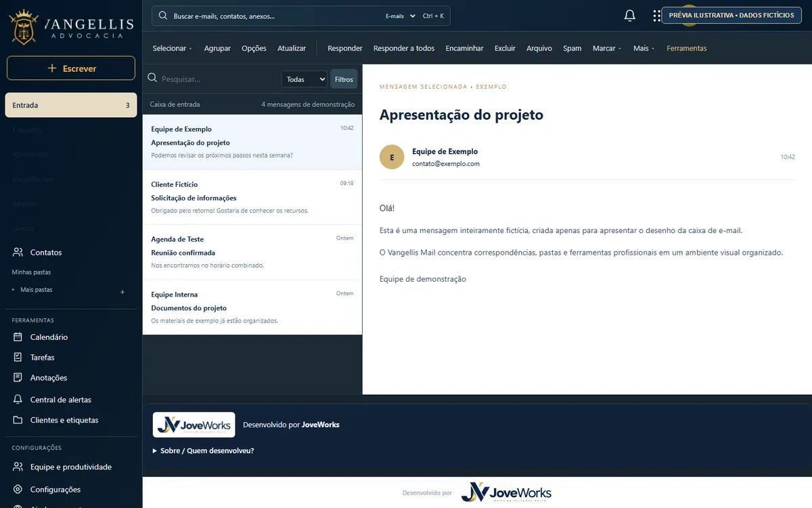Open the Selecionar dropdown
812x508 pixels.
[x=172, y=48]
